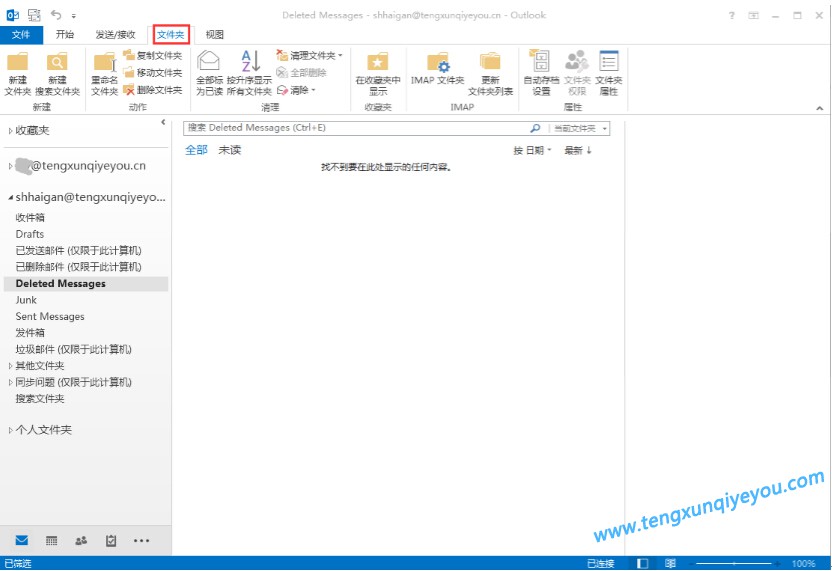Viewport: 832px width, 571px height.
Task: Open the Purge (清除) dropdown
Action: point(297,90)
